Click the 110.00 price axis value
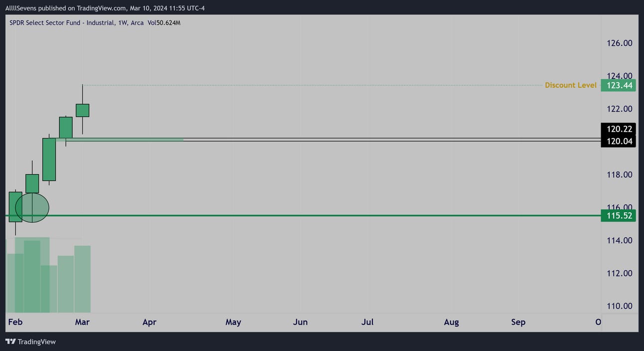 [x=619, y=306]
